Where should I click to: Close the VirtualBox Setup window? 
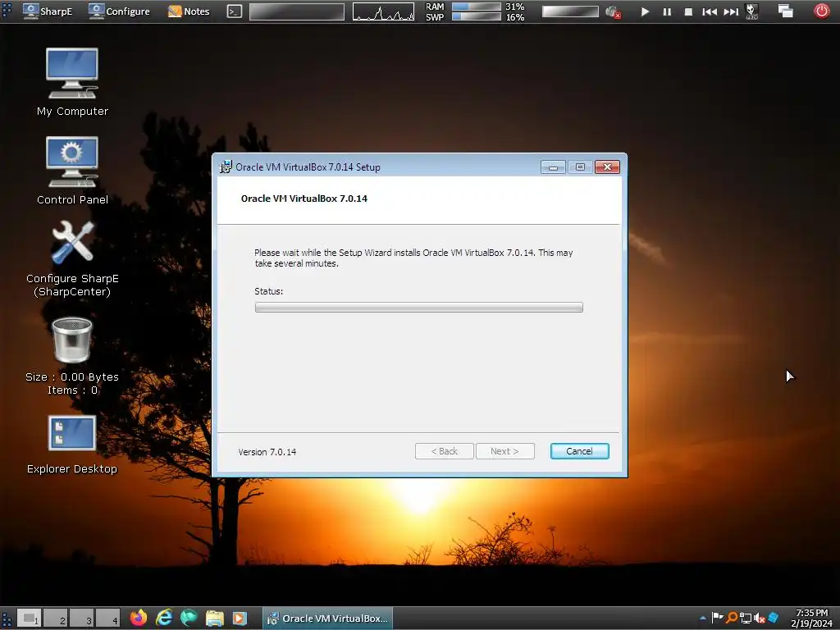click(x=607, y=167)
